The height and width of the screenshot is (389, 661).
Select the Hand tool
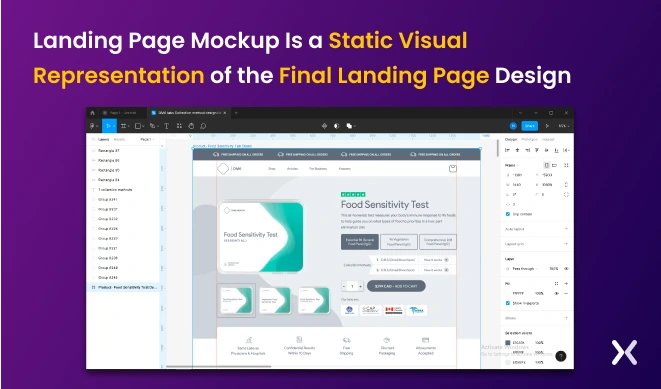191,126
